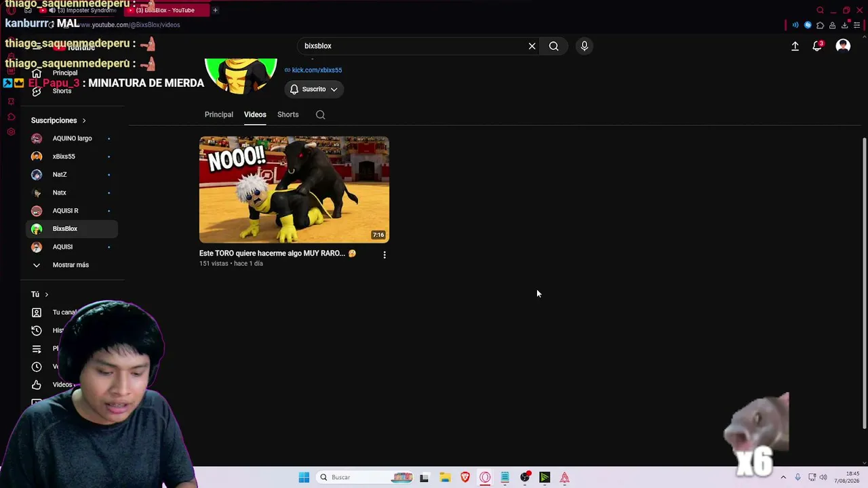The height and width of the screenshot is (488, 868).
Task: Open the YouTube upload/create button
Action: (x=795, y=46)
